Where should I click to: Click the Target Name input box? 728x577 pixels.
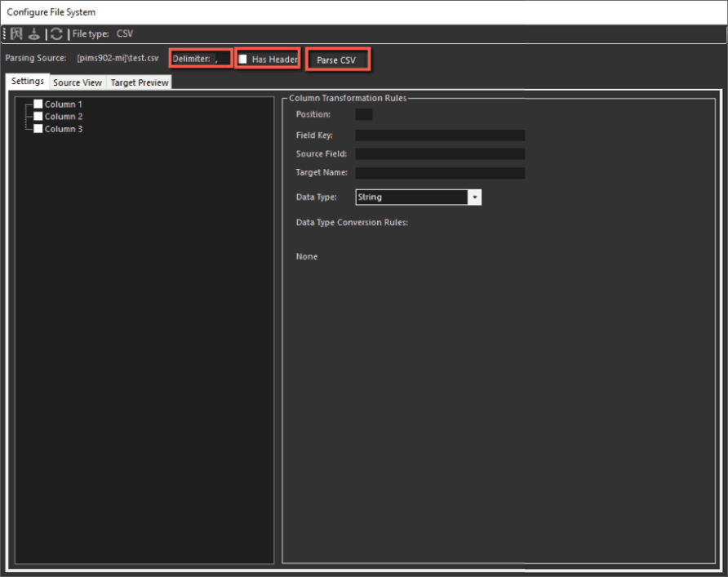440,172
